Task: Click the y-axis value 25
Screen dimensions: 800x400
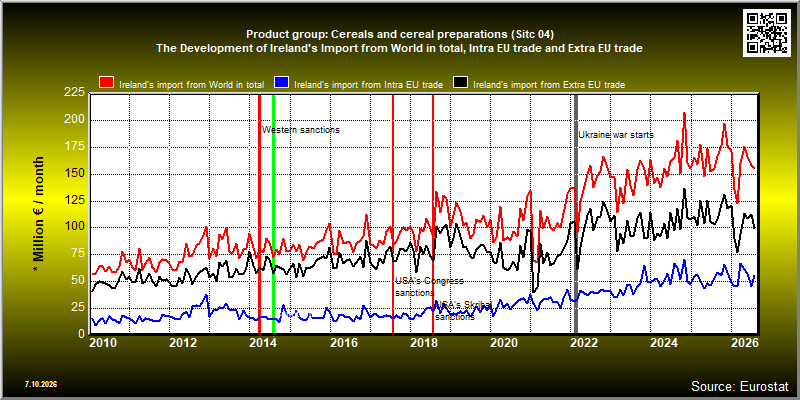Action: click(78, 308)
